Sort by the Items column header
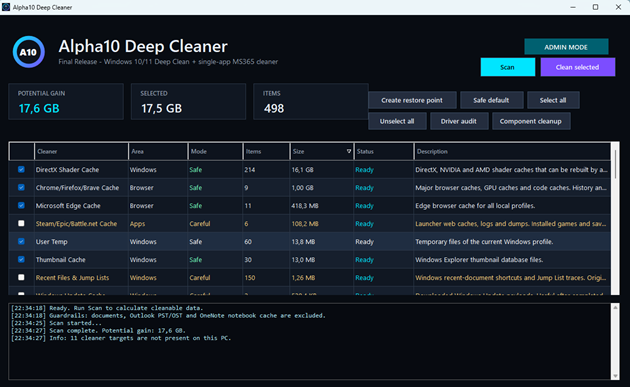Image resolution: width=630 pixels, height=387 pixels. (266, 152)
